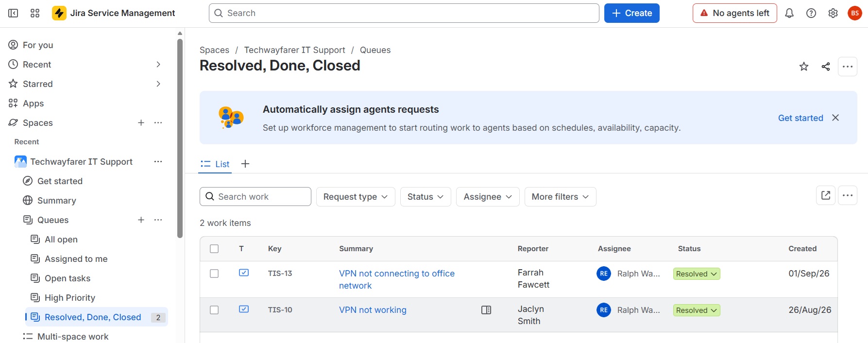The width and height of the screenshot is (868, 343).
Task: Go to the Queues breadcrumb
Action: tap(375, 50)
